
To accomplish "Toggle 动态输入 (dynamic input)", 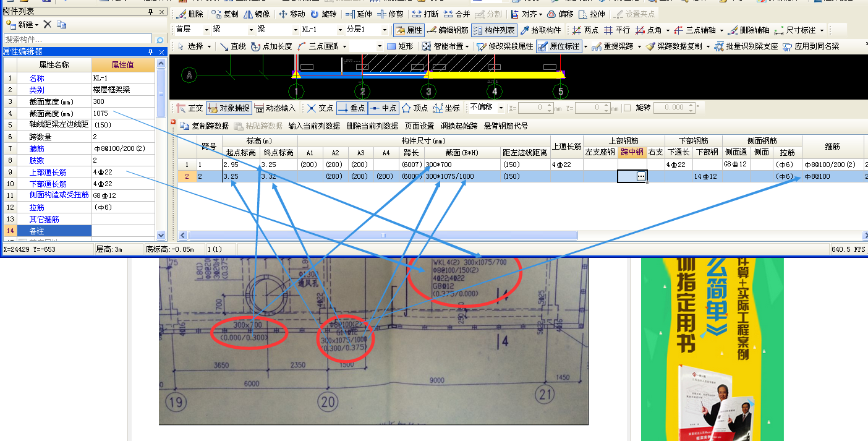I will pyautogui.click(x=275, y=108).
